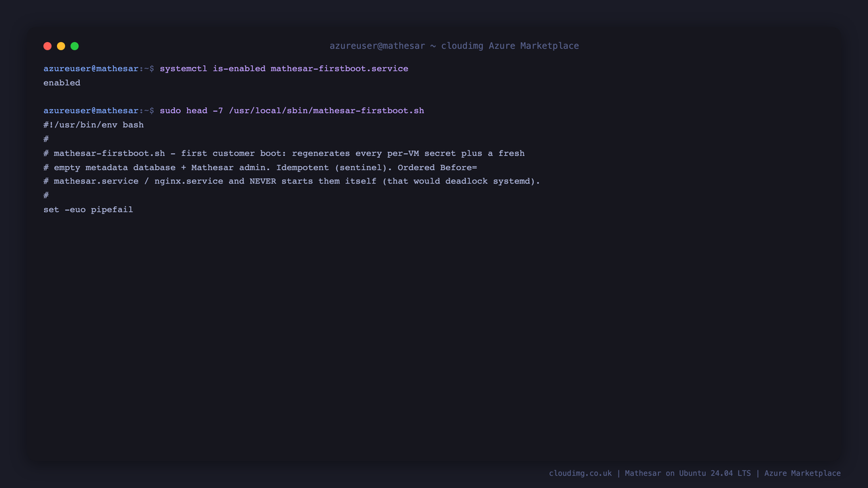Click the green maximize window dot
The width and height of the screenshot is (868, 488).
click(75, 46)
